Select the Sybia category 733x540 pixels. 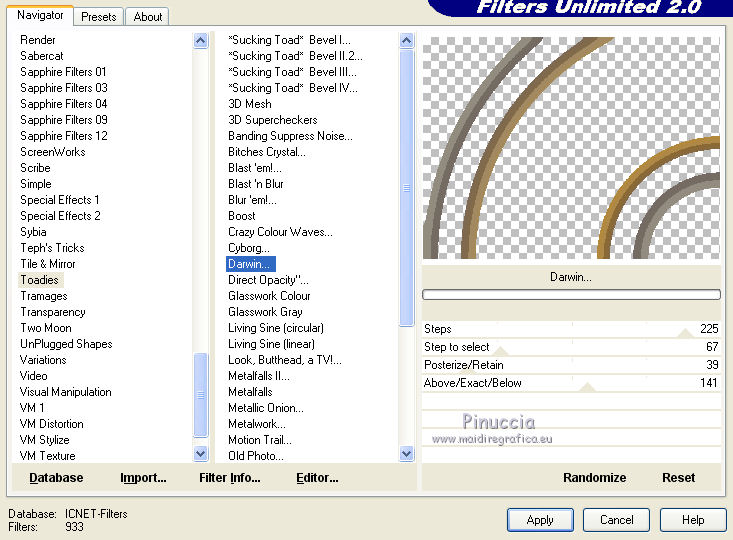click(33, 232)
